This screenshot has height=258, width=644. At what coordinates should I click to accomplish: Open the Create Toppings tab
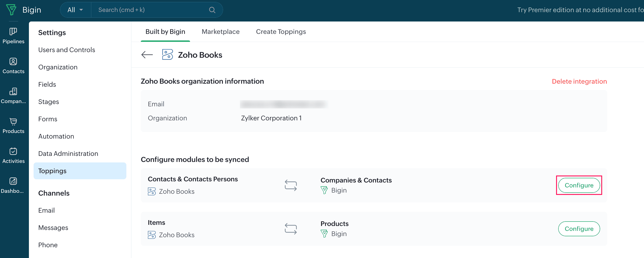281,32
